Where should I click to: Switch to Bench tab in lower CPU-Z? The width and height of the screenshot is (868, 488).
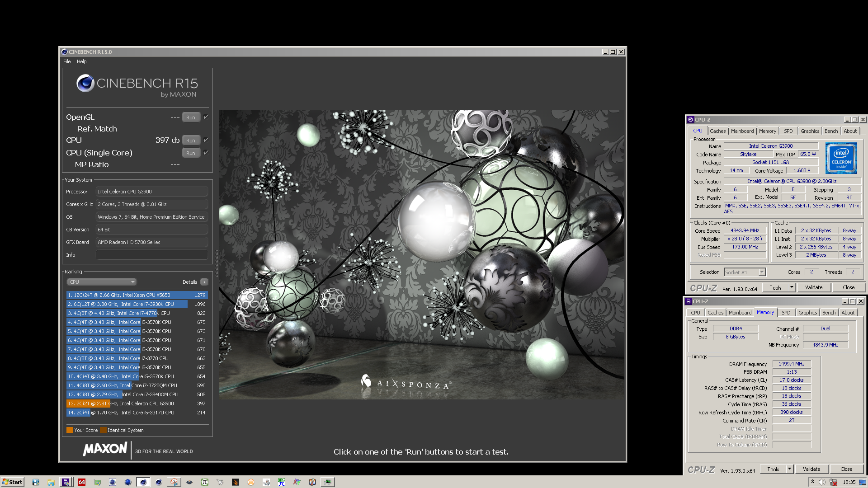click(x=829, y=313)
